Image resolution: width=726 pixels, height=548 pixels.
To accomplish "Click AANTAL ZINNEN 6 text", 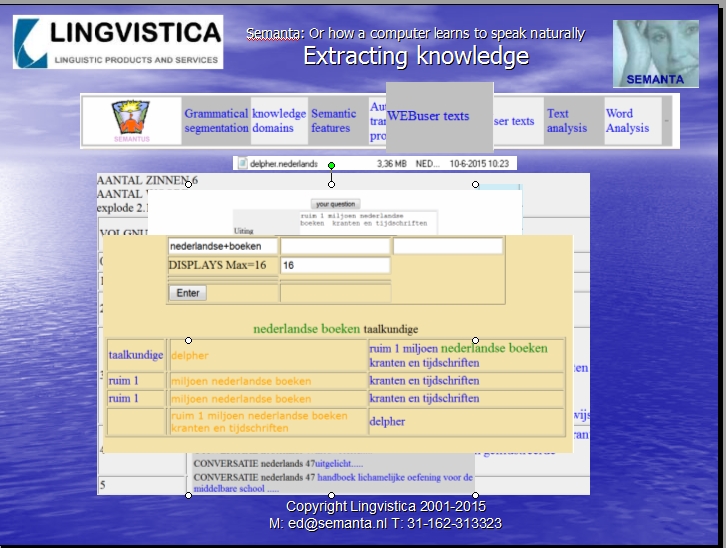I will pos(147,180).
